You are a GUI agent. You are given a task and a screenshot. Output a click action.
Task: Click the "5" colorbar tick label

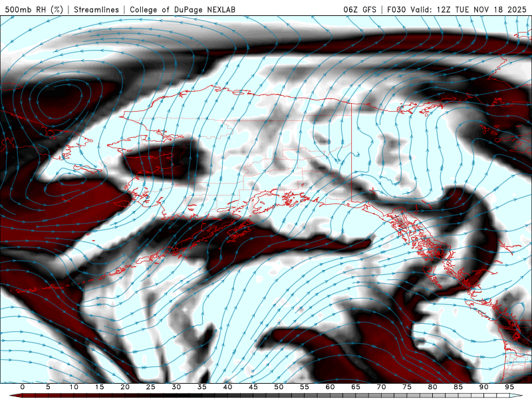coord(48,387)
